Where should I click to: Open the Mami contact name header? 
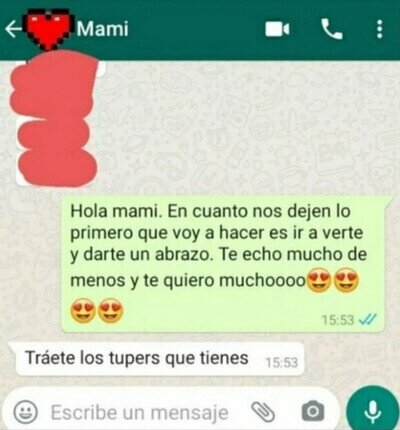point(103,29)
